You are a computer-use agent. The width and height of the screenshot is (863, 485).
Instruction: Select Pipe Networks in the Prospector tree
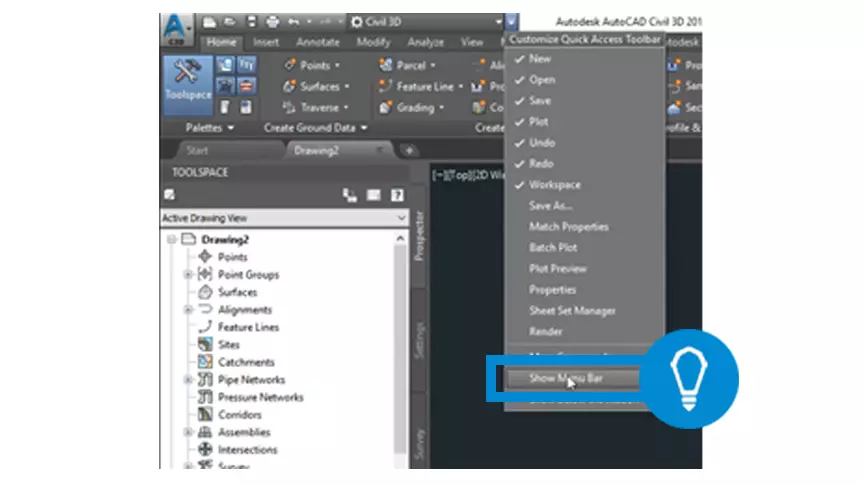[x=251, y=380]
